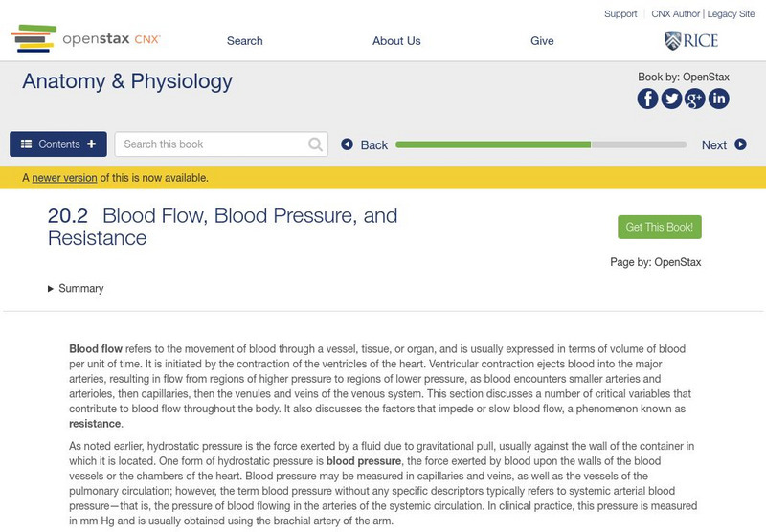Viewport: 766px width, 532px height.
Task: Expand the Summary section
Action: [x=76, y=288]
